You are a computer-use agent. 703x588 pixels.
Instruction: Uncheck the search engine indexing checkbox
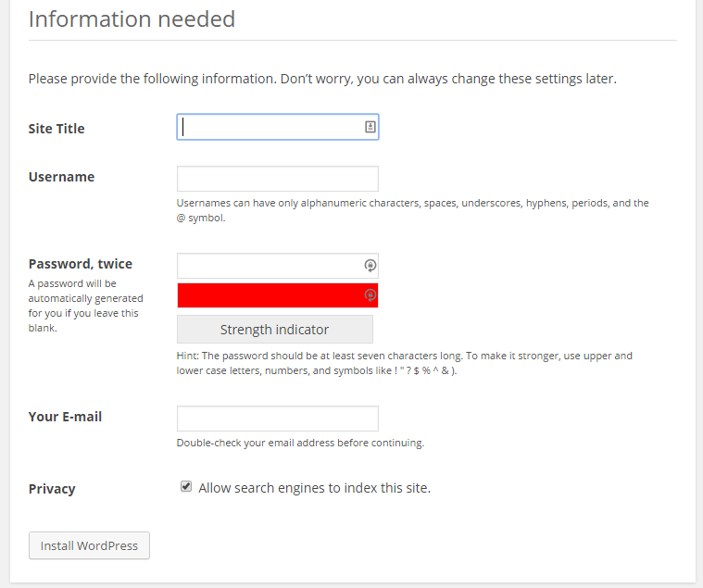186,487
